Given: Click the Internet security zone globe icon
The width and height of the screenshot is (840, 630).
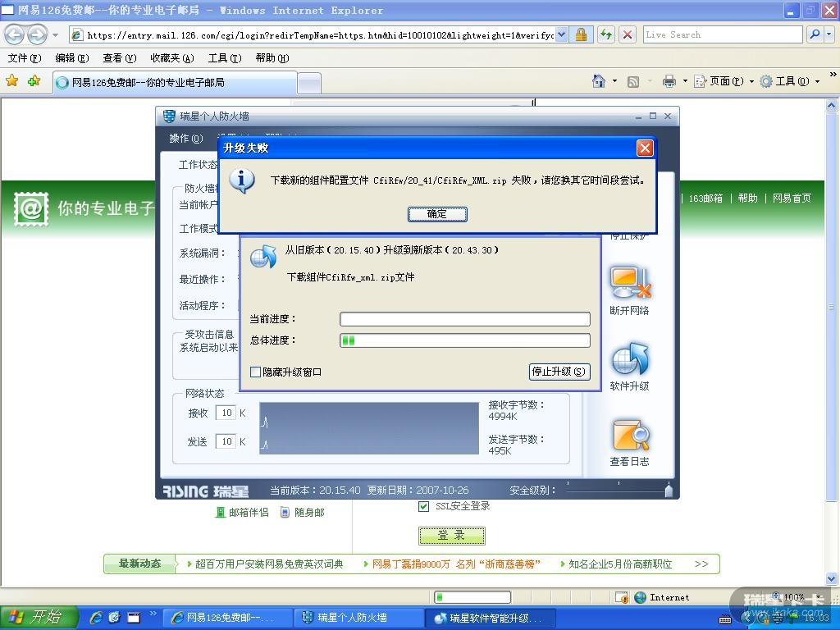Looking at the screenshot, I should pyautogui.click(x=640, y=597).
